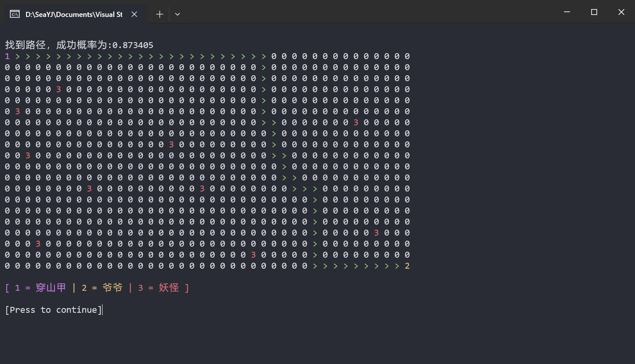Open the new-tab profile dropdown
Viewport: 635px width, 364px height.
[x=177, y=14]
